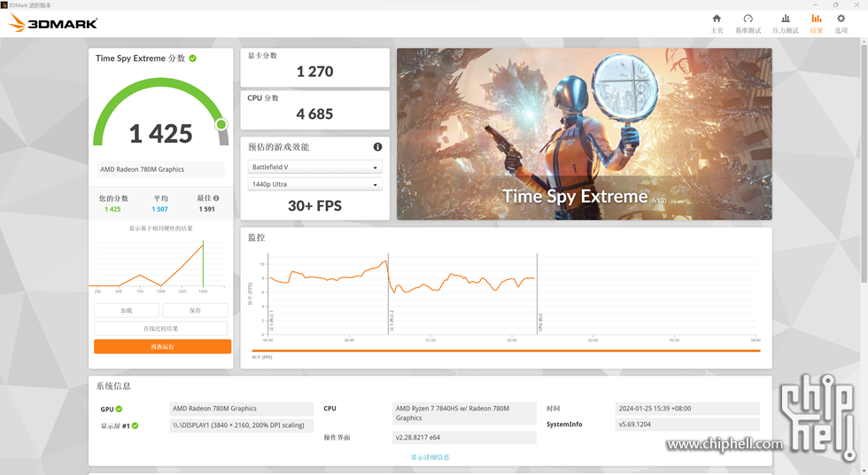Click the graphics test 2 marker line
Image resolution: width=868 pixels, height=475 pixels.
388,293
